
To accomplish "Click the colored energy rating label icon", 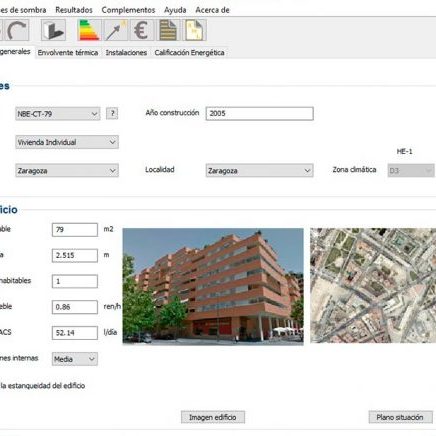I will coord(89,30).
